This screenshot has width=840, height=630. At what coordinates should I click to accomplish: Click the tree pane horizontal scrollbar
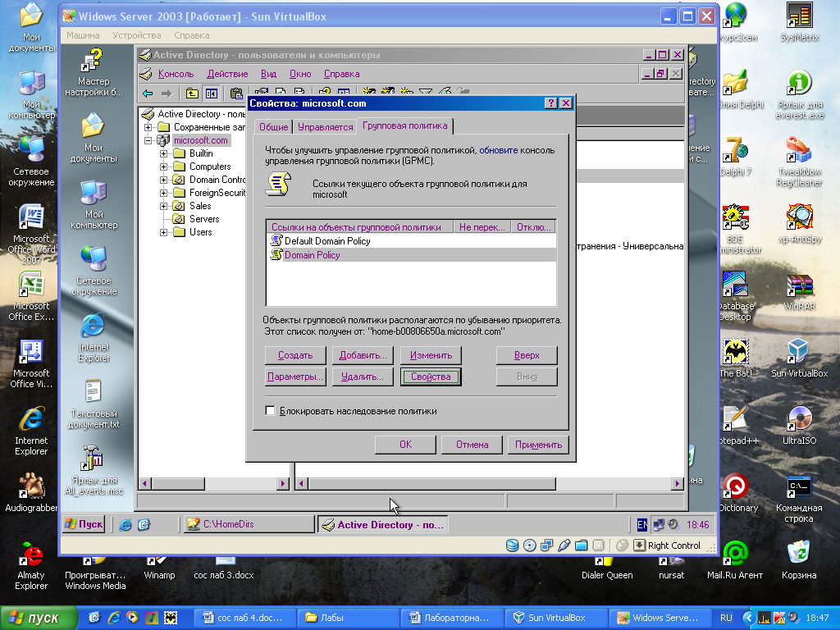click(x=214, y=484)
